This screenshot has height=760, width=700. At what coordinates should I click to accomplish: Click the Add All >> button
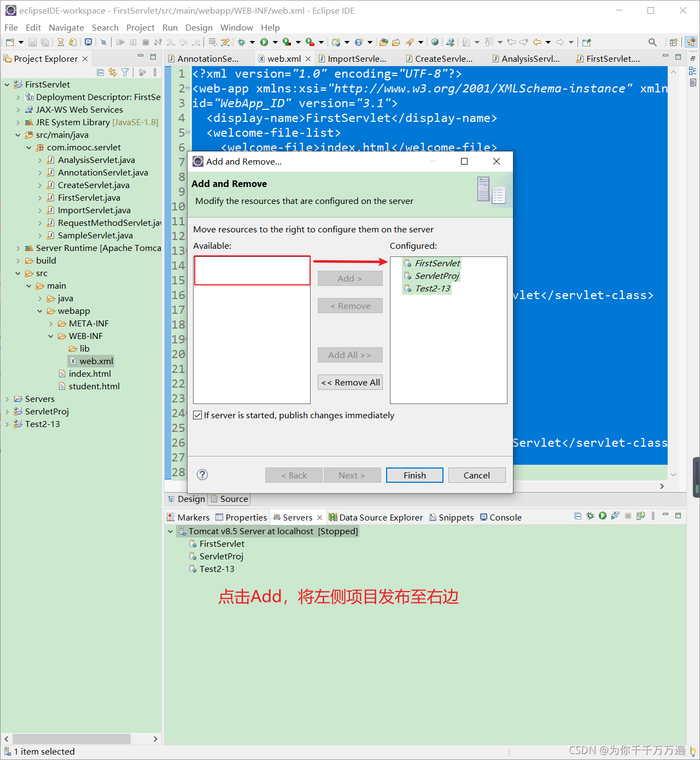point(350,355)
